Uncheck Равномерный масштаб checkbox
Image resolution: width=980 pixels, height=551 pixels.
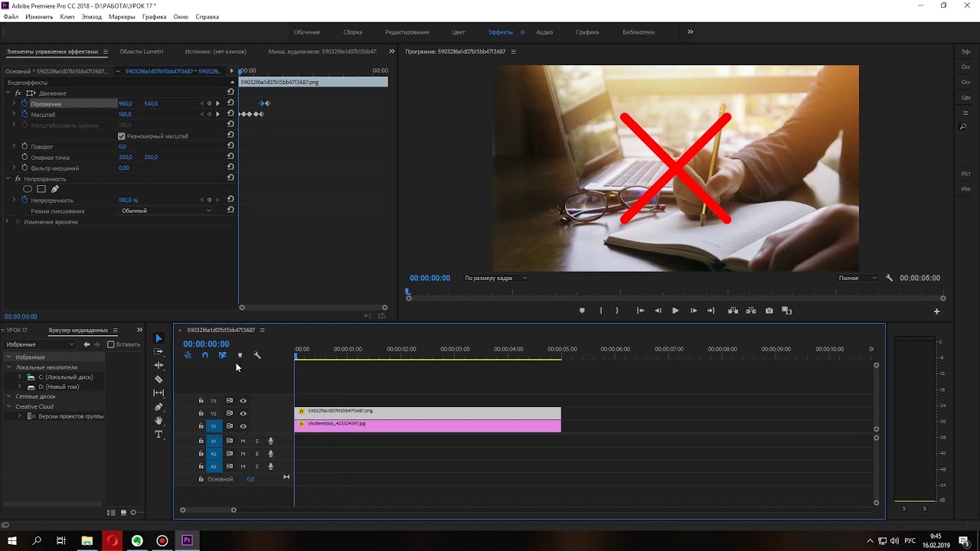pyautogui.click(x=122, y=136)
